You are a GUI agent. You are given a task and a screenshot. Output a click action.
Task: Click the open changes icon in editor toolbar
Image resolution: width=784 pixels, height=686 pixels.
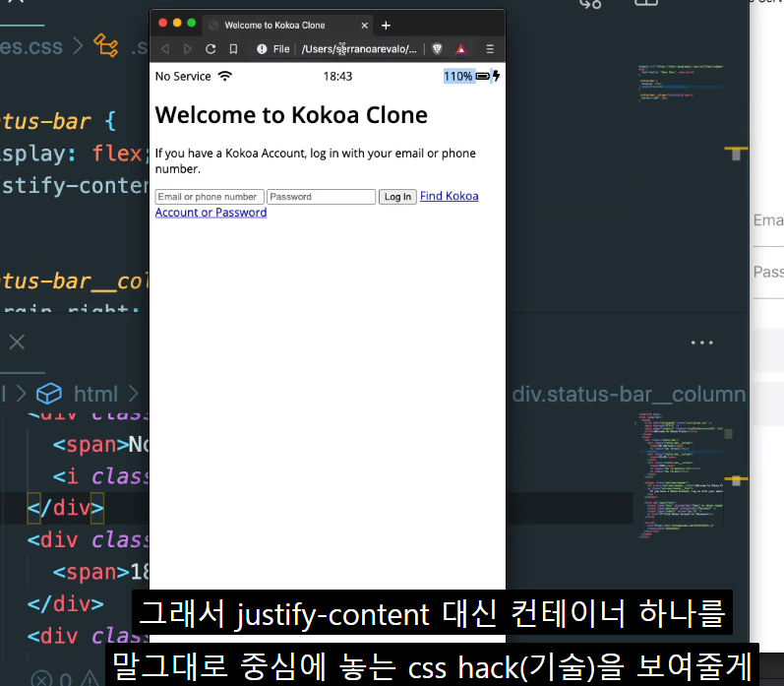click(590, 3)
